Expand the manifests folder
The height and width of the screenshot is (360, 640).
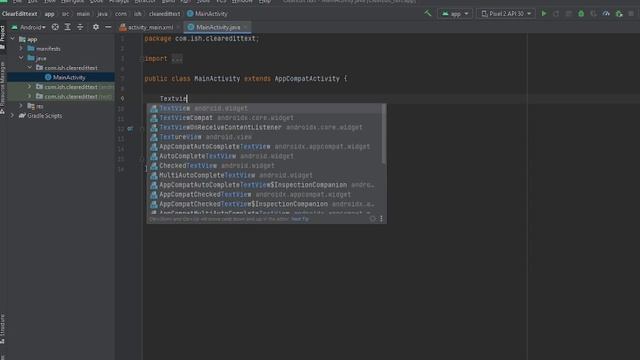21,49
